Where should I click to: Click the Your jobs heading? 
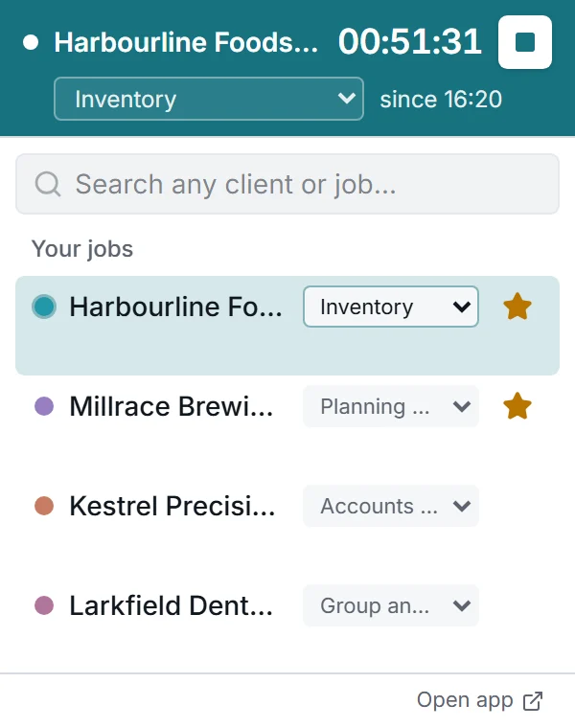(82, 248)
